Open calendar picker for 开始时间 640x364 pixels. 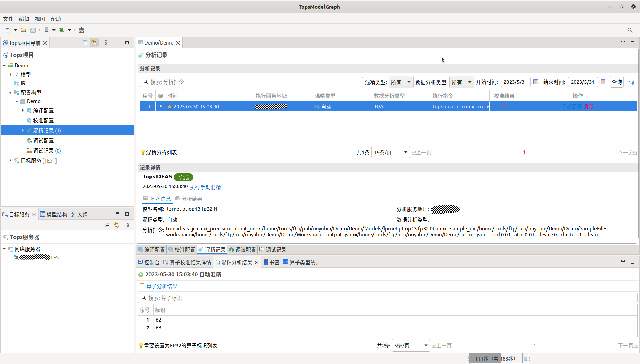(536, 82)
